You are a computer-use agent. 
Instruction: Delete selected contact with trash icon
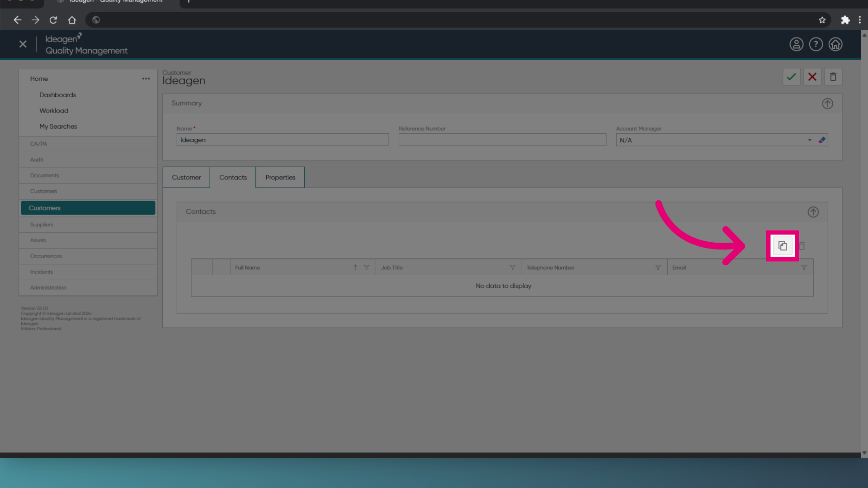[x=802, y=246]
